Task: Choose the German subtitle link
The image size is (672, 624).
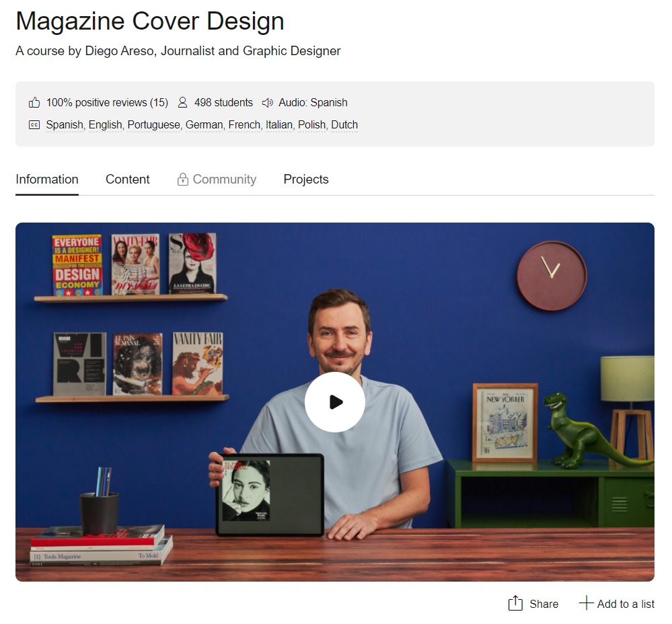Action: tap(205, 125)
